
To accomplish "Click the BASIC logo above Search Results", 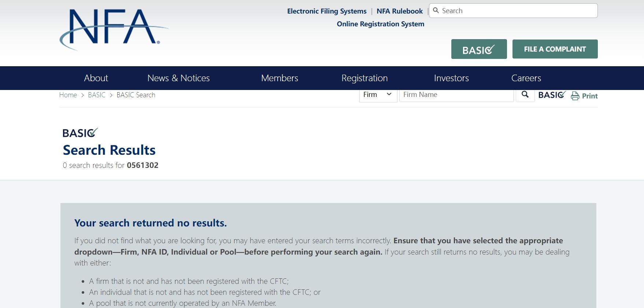I will click(x=80, y=132).
